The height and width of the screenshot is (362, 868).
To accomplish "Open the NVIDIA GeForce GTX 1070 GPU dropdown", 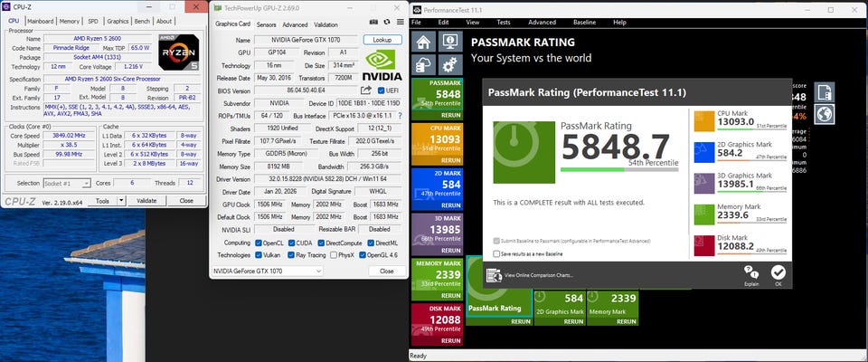I will click(x=268, y=271).
